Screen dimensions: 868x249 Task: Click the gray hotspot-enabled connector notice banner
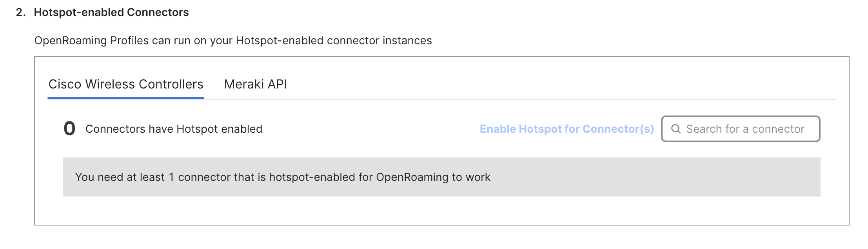[442, 177]
